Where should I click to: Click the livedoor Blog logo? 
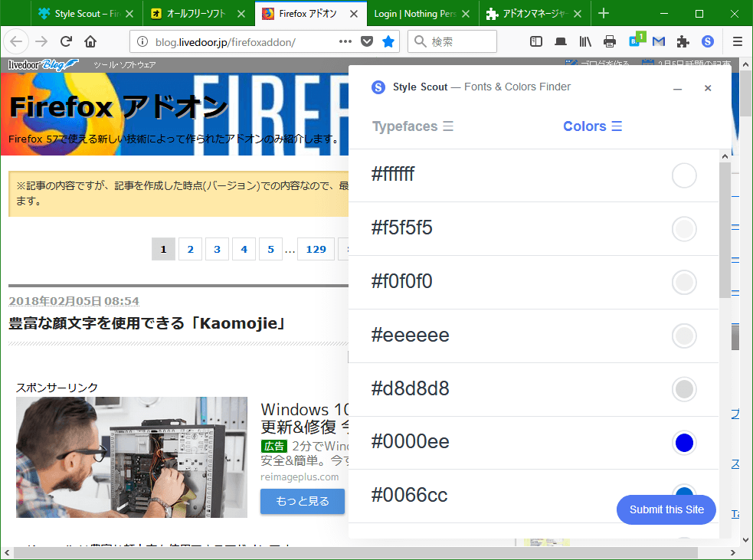42,64
